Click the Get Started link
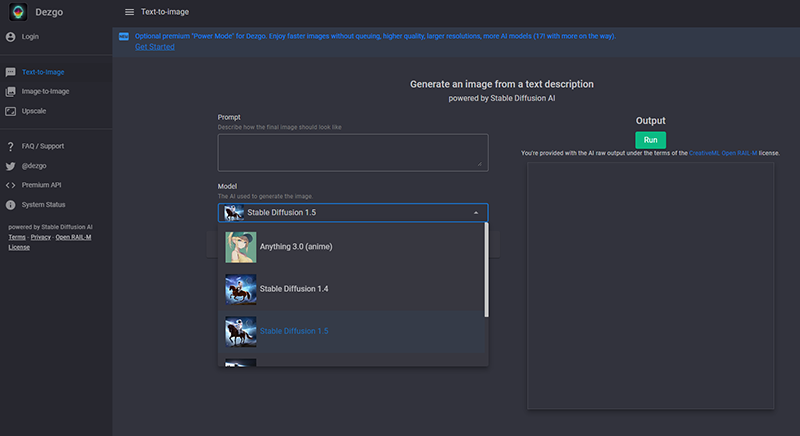 point(155,47)
